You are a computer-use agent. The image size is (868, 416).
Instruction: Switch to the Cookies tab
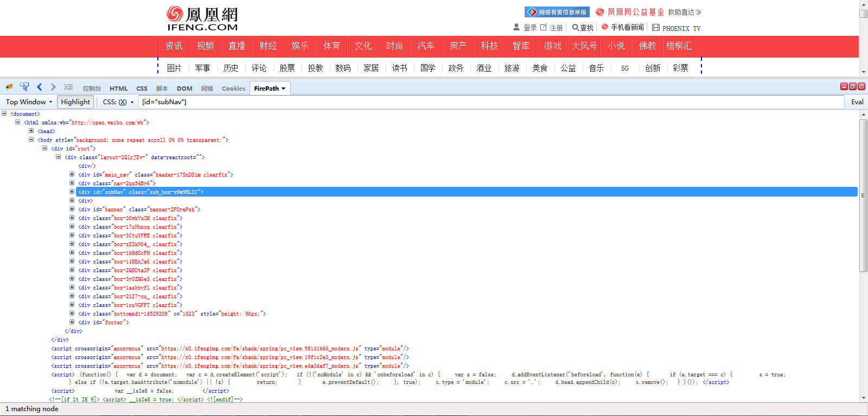click(x=233, y=89)
